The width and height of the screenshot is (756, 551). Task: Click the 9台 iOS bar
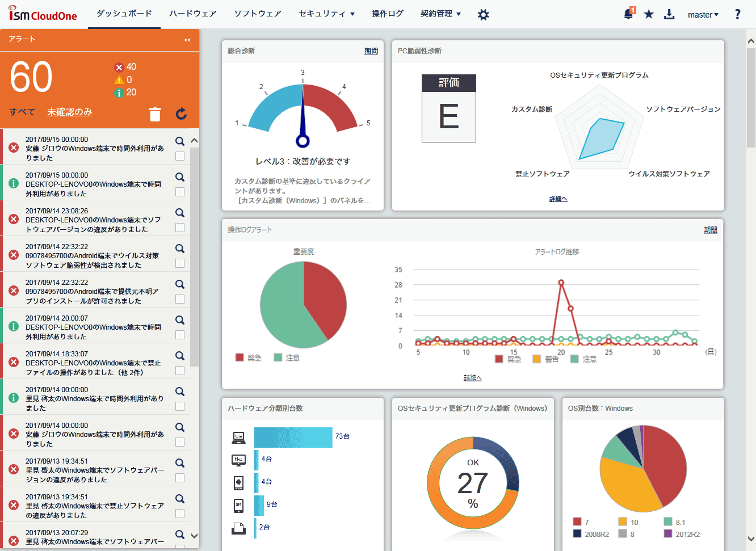tap(259, 505)
